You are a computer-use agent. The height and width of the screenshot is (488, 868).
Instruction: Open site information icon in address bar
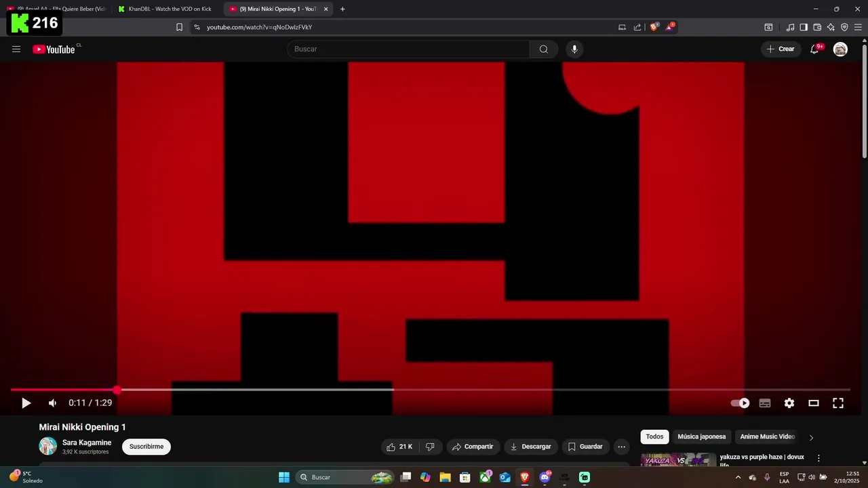click(197, 27)
